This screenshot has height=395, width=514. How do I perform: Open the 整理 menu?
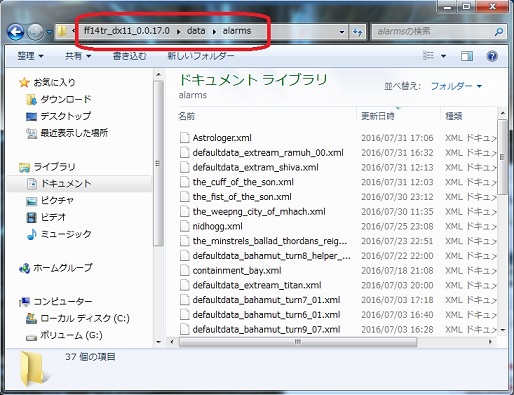coord(30,56)
